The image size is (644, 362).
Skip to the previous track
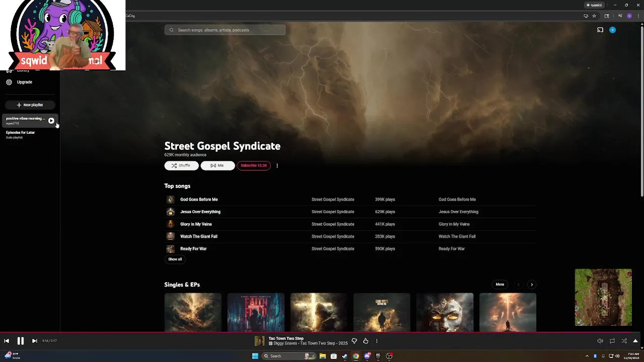7,341
